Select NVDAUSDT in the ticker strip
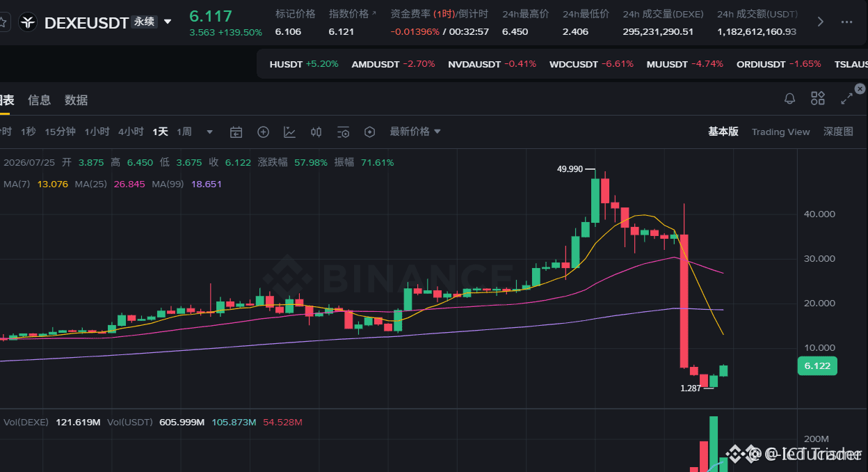 (x=492, y=64)
